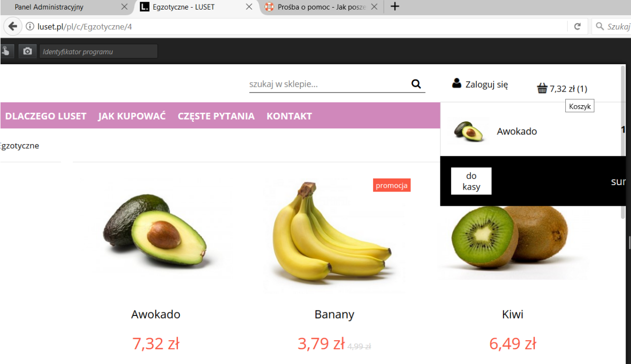Click the Zaloguj się login link

(486, 84)
